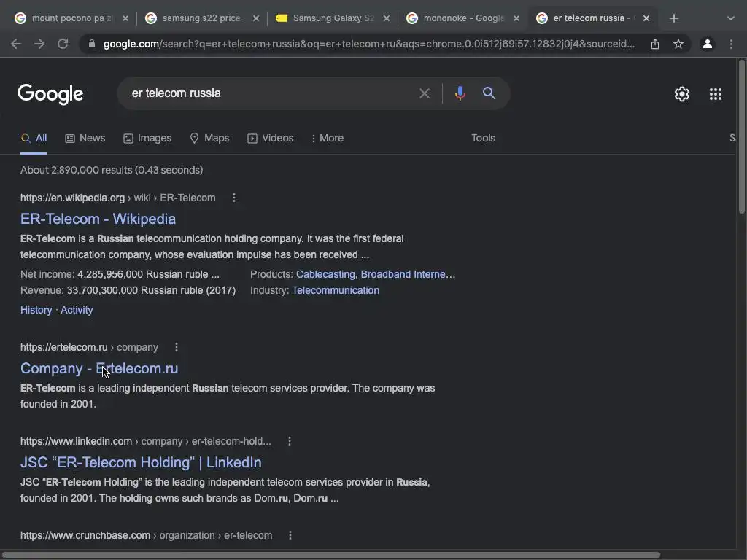Click the horizontal scrollbar at bottom

tap(330, 555)
